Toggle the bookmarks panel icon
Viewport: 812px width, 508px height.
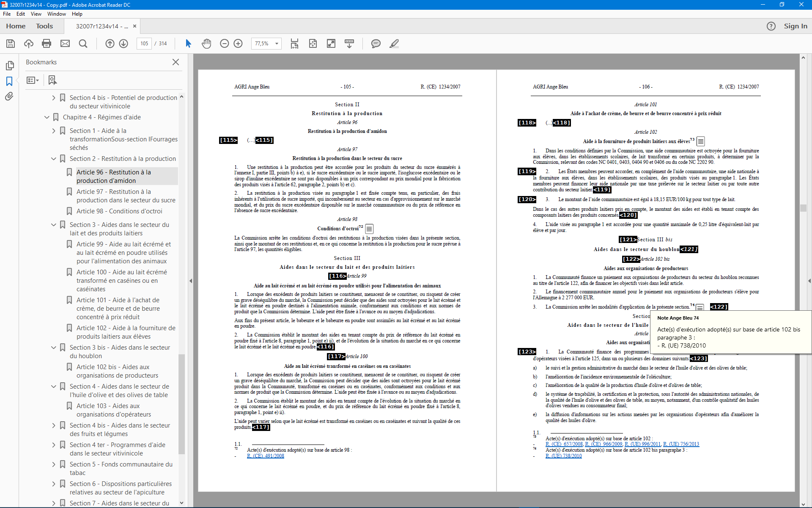[9, 81]
